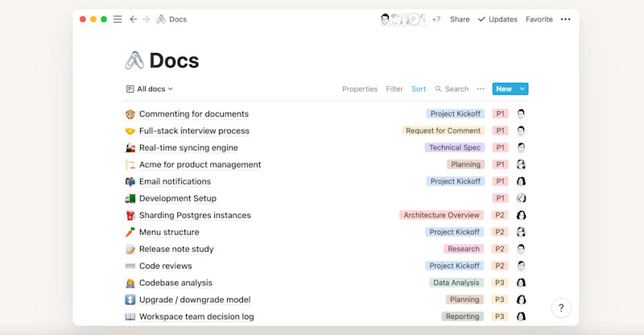Click the Reporting tag
The image size is (644, 335).
[462, 316]
